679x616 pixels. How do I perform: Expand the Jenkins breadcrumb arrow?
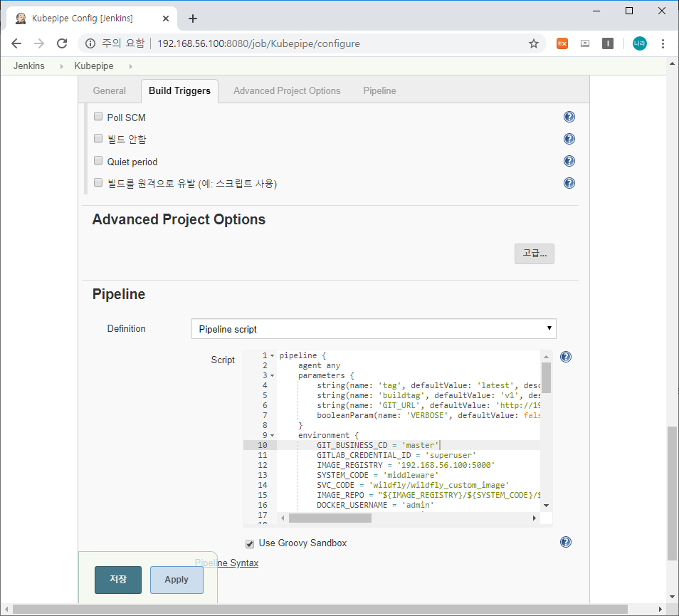(61, 66)
